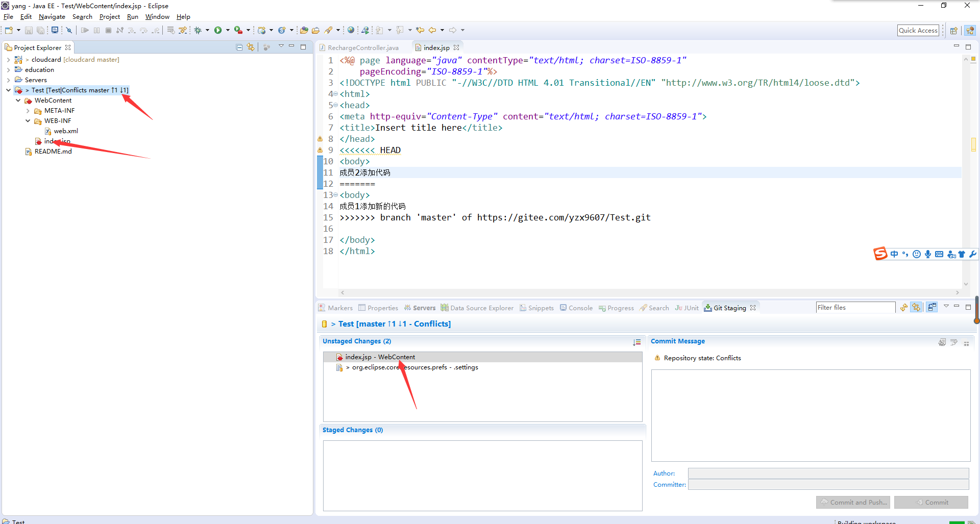Open the Git Staging View Menu
The width and height of the screenshot is (980, 524).
pos(946,306)
